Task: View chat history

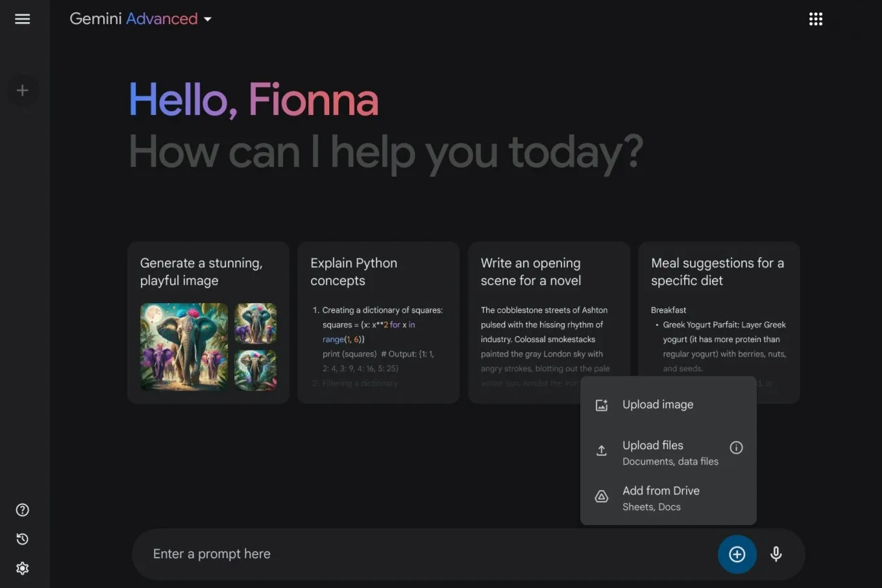Action: tap(22, 539)
